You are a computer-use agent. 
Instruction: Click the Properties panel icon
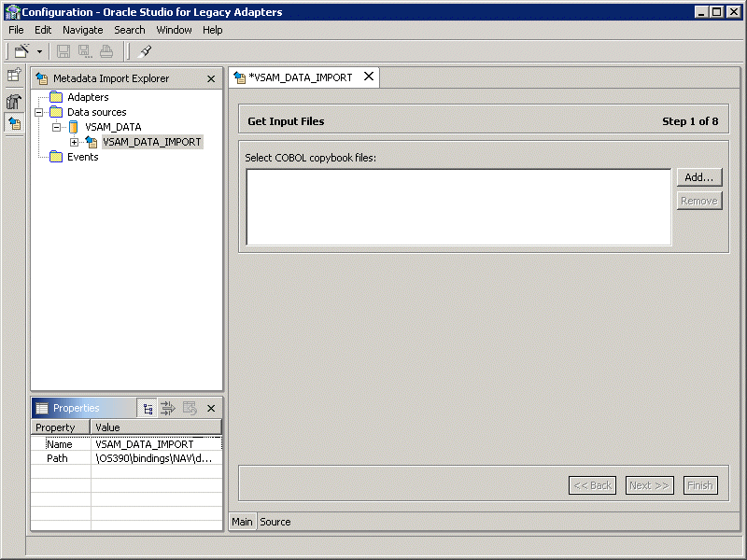[42, 408]
